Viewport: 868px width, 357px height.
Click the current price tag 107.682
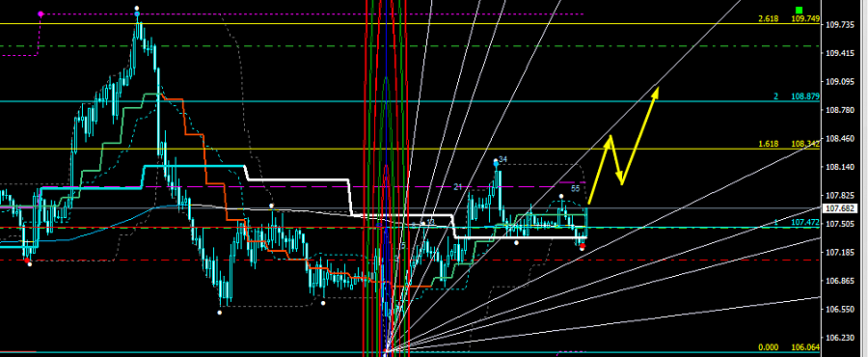(x=840, y=208)
